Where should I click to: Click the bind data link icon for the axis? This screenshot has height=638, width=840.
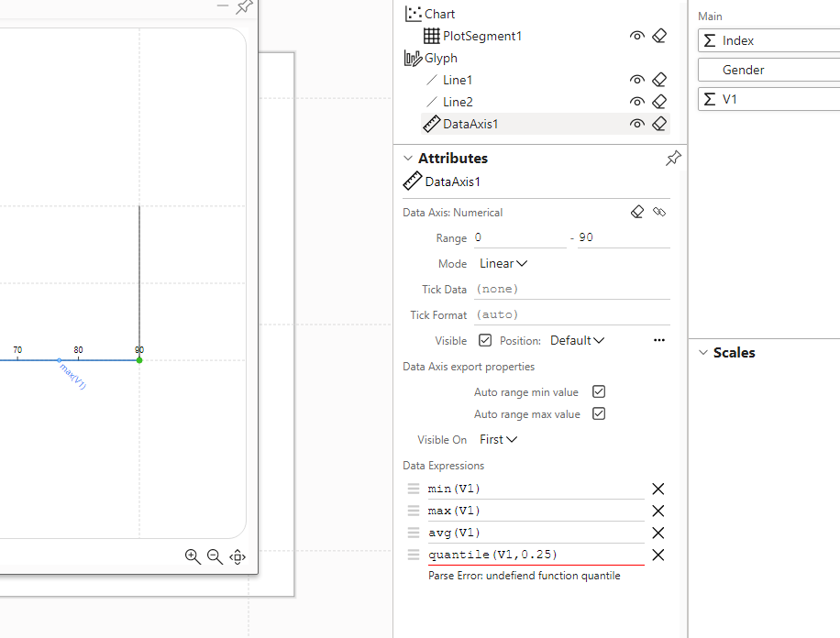point(658,212)
